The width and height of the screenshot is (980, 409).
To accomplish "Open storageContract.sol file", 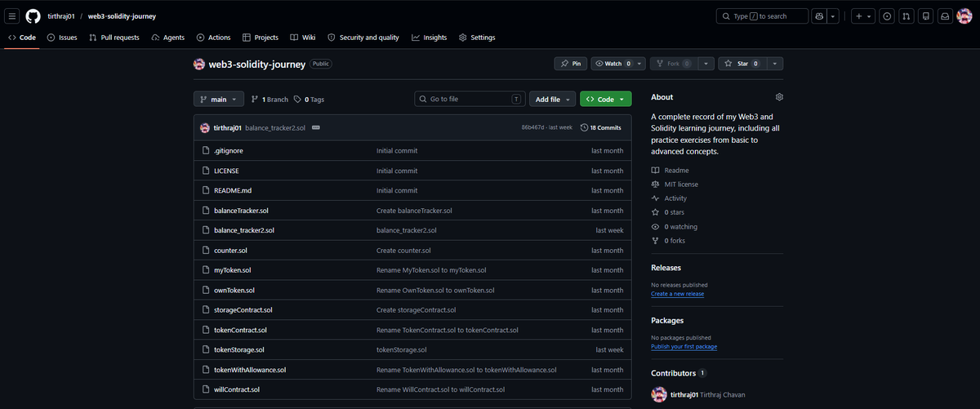I will [243, 310].
